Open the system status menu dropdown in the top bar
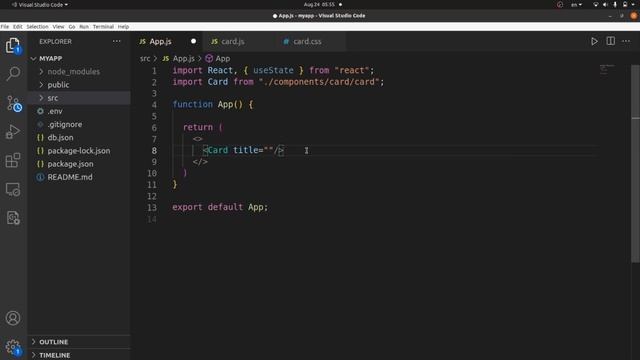640x360 pixels. tap(614, 4)
